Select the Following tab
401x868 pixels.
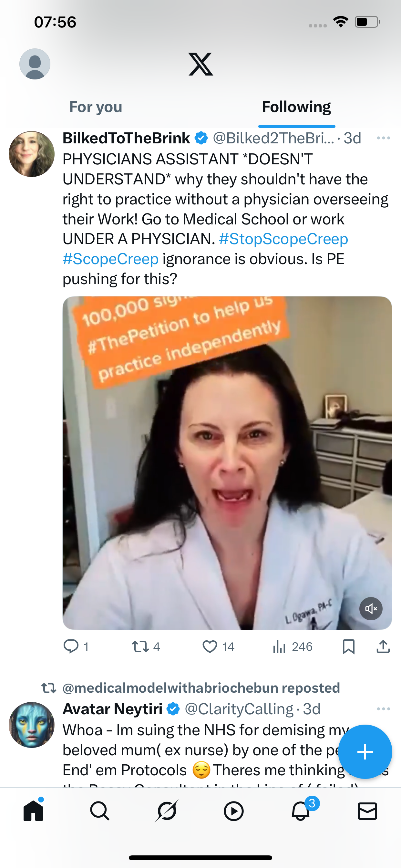click(x=296, y=107)
